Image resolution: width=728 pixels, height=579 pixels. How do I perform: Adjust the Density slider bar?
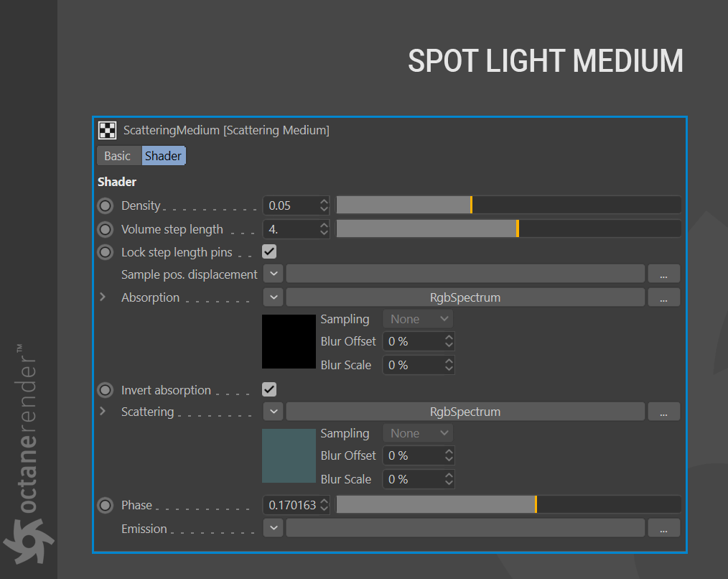508,205
